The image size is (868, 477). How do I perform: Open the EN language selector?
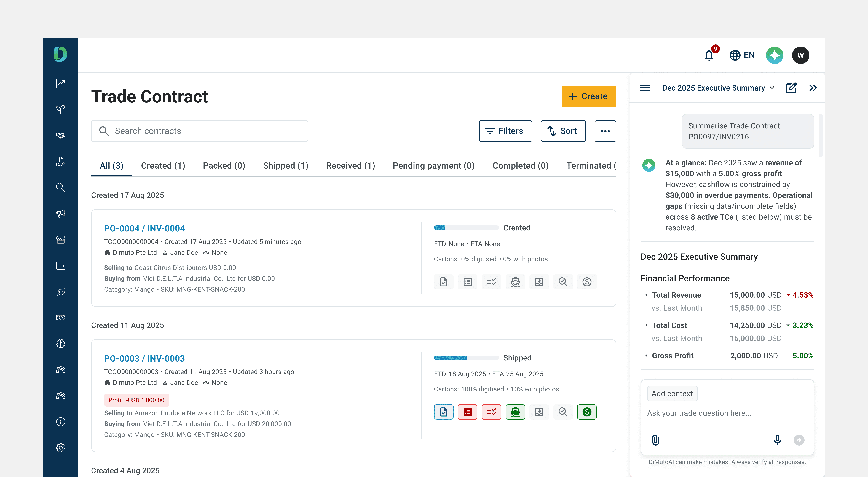pos(742,55)
